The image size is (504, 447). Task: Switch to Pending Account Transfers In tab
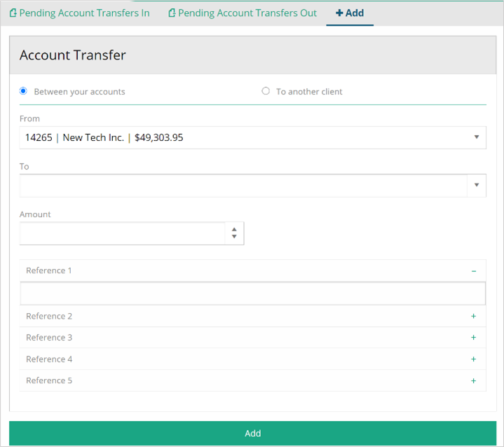(x=84, y=13)
